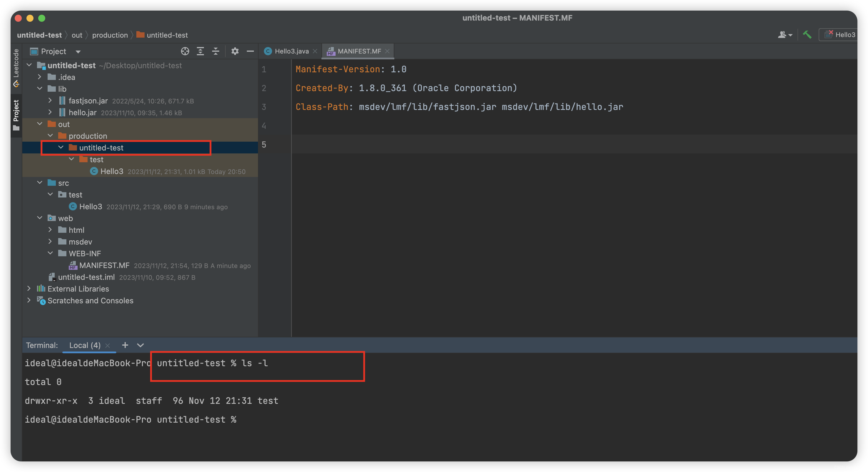The width and height of the screenshot is (868, 472).
Task: Click the 'total 0' terminal output line
Action: coord(43,382)
